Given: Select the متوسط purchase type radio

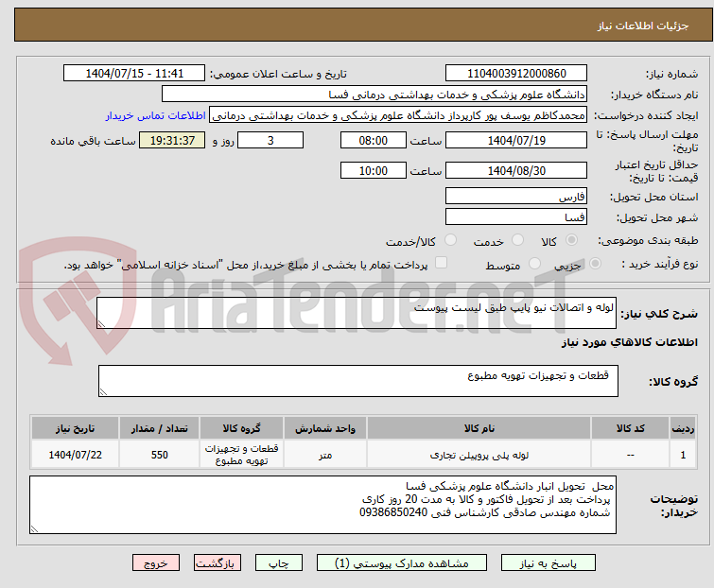Looking at the screenshot, I should point(534,264).
